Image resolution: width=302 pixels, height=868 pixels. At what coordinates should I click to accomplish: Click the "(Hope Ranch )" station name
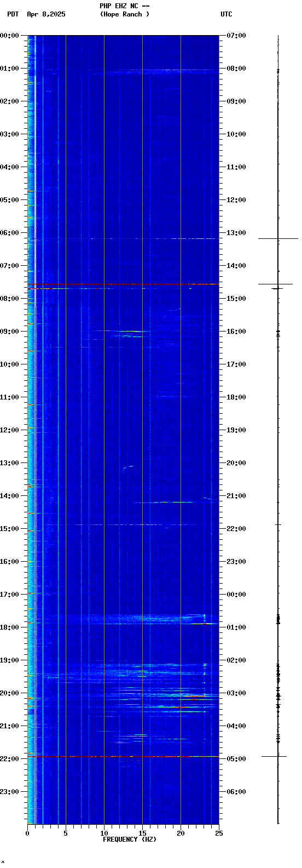point(124,14)
